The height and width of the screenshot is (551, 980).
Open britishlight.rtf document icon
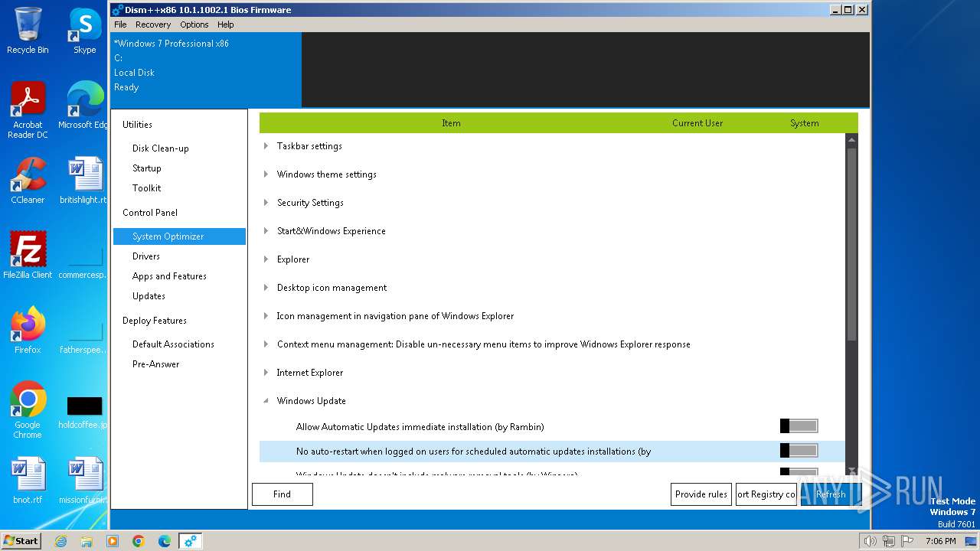point(83,181)
